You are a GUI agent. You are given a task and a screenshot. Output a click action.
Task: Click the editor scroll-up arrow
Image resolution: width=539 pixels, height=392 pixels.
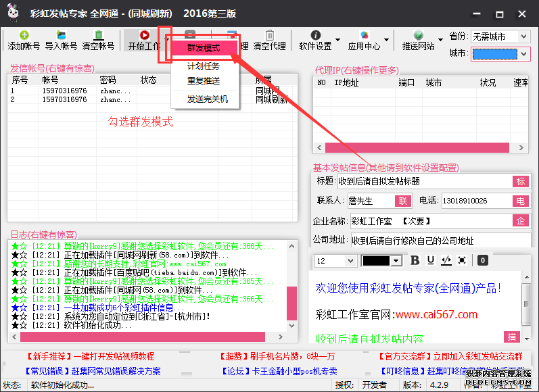coord(527,277)
